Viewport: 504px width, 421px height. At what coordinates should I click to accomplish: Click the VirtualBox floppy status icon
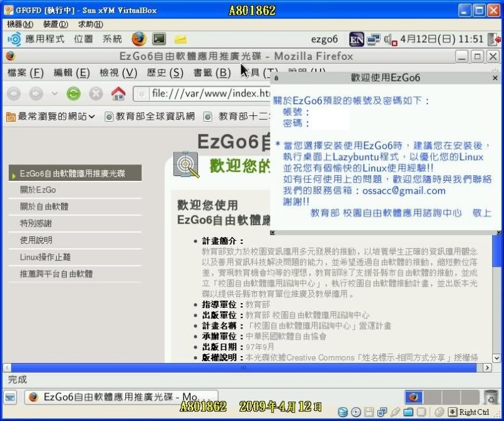369,412
